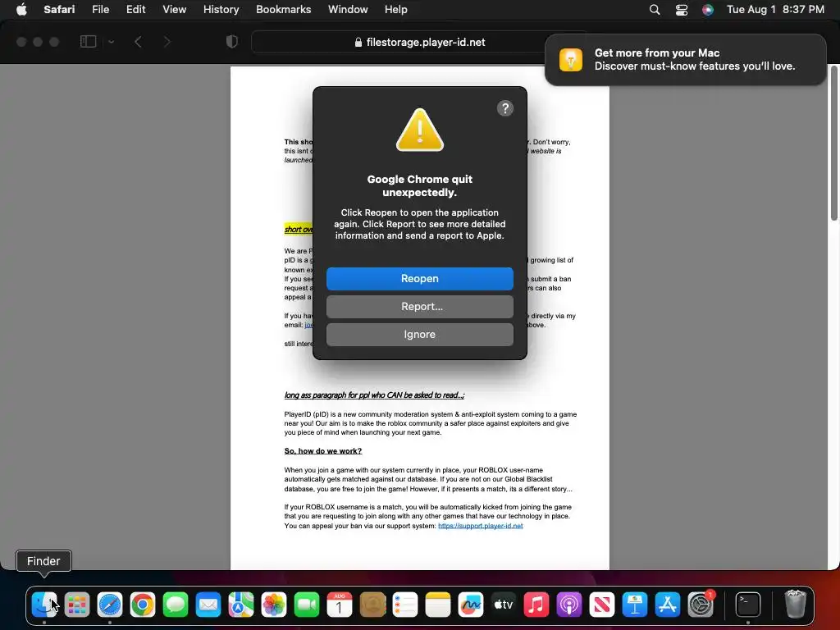
Task: Launch Keynote from the Dock
Action: [x=635, y=605]
